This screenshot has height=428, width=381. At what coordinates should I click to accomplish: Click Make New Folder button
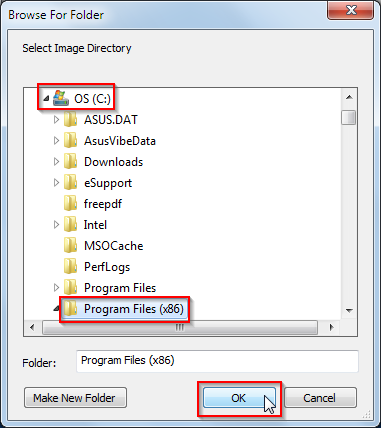(75, 398)
